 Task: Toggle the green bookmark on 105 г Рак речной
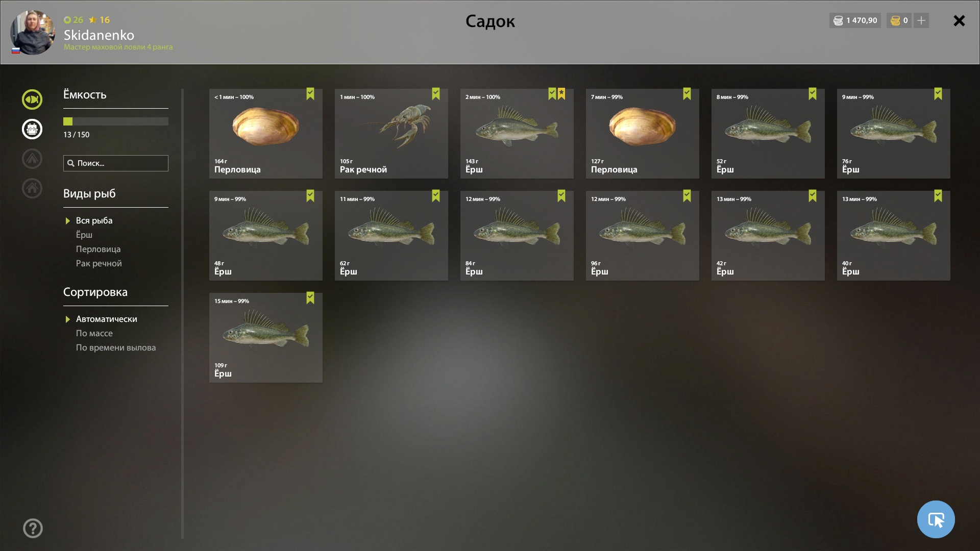coord(436,93)
